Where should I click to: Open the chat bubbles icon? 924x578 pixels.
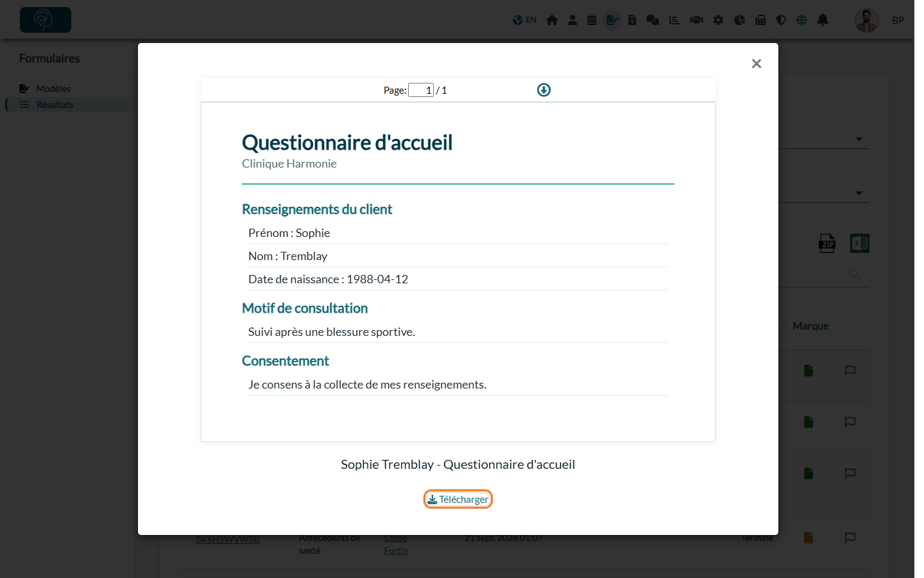pyautogui.click(x=653, y=20)
